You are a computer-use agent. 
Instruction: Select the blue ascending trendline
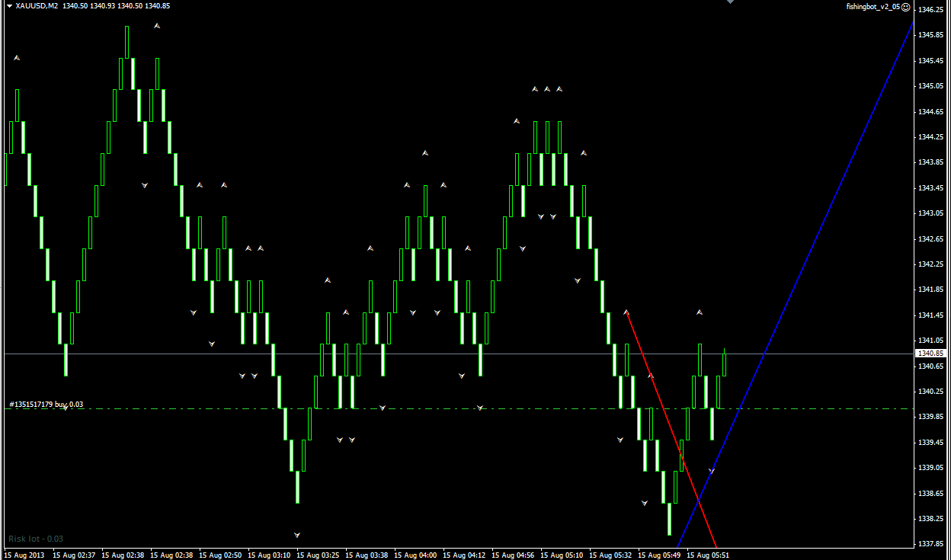coord(796,283)
